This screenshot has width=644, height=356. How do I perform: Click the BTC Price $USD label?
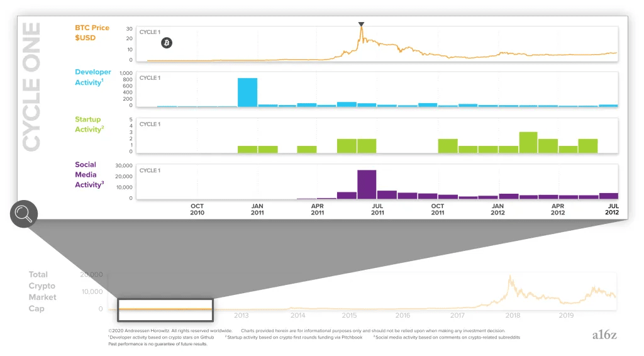click(x=92, y=33)
